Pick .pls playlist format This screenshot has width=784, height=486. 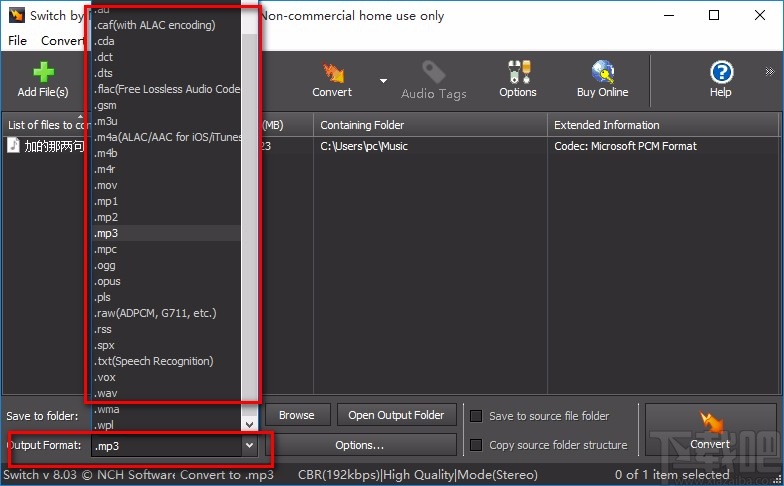[166, 297]
